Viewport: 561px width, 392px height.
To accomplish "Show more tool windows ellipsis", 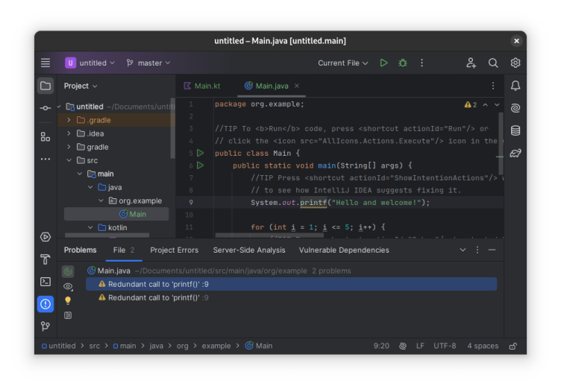I will (x=46, y=159).
